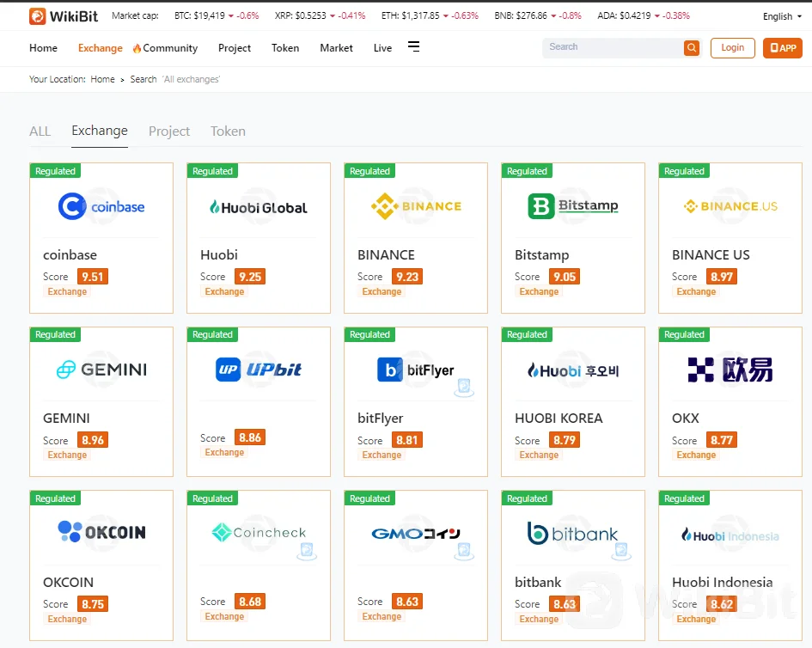Click the bitFlyer logo image
812x648 pixels.
click(x=416, y=370)
